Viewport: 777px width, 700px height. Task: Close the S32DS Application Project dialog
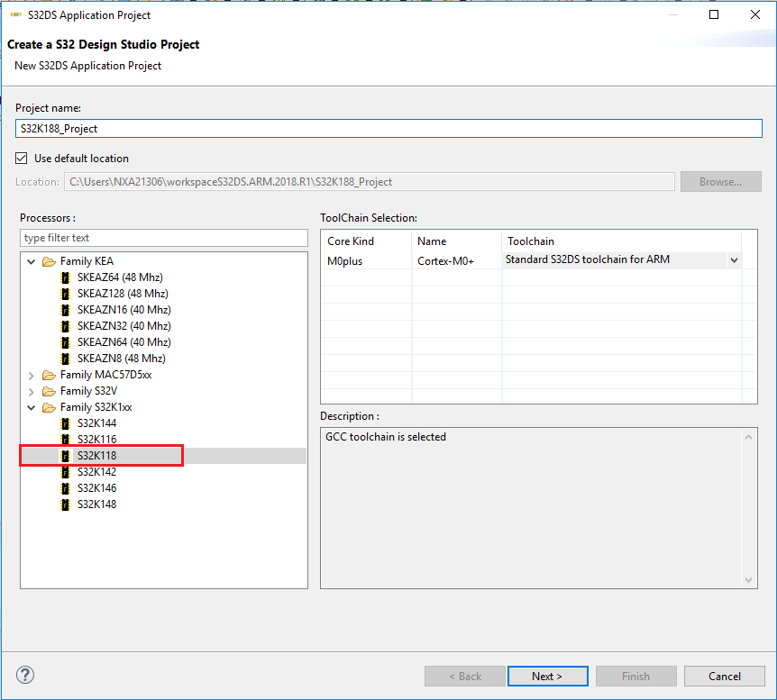click(x=754, y=14)
